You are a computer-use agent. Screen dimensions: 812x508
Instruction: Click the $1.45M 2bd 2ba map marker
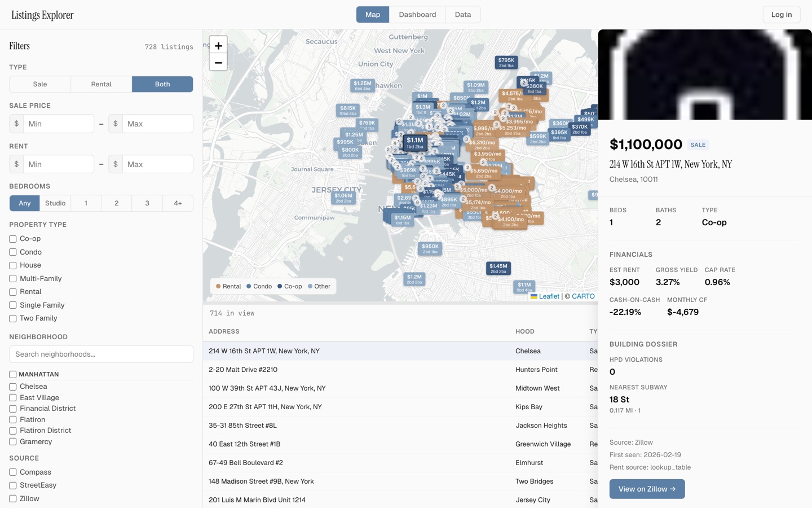[x=498, y=268]
